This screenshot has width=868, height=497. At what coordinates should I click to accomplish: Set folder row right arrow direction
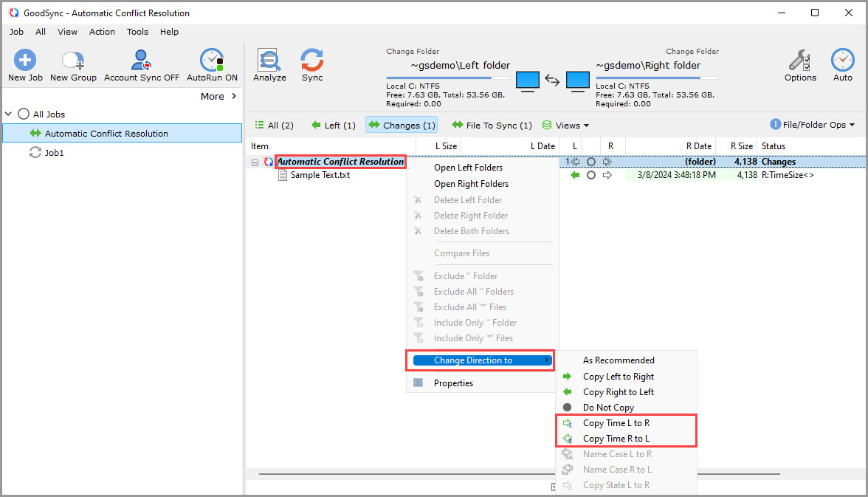tap(607, 162)
